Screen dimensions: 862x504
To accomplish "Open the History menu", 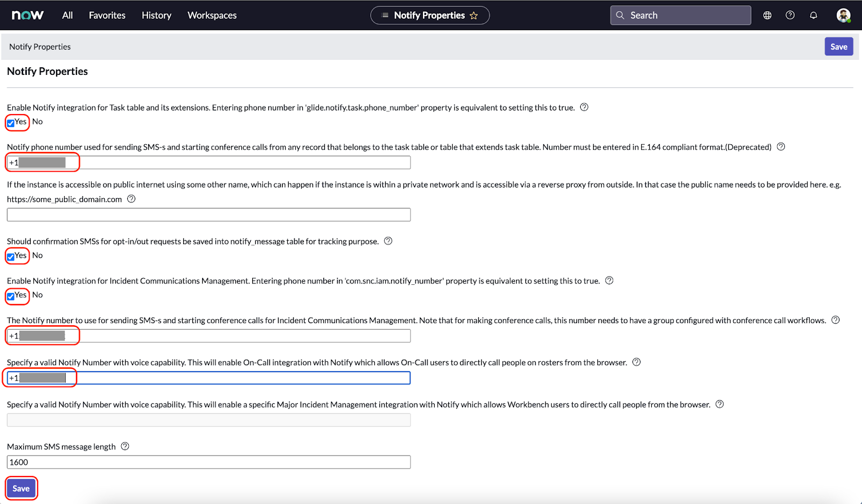I will coord(156,15).
